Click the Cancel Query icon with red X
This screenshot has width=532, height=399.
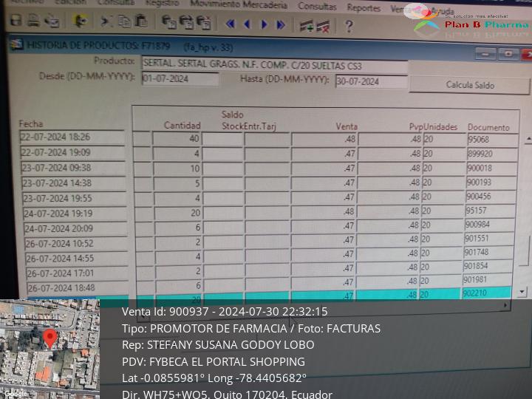click(x=204, y=23)
